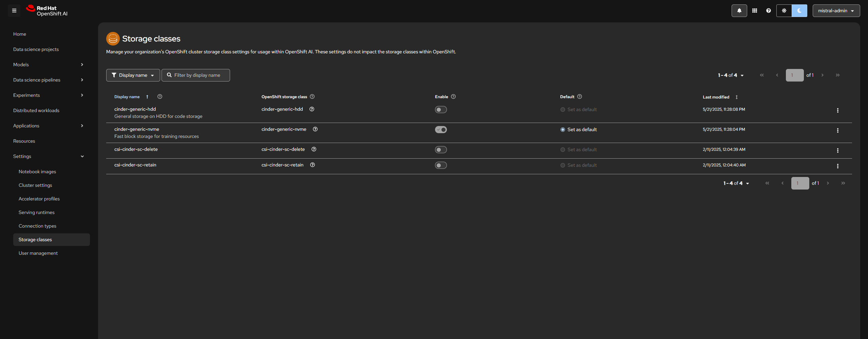Go to next page in top pagination
Screen dimensions: 868x339
pyautogui.click(x=823, y=75)
